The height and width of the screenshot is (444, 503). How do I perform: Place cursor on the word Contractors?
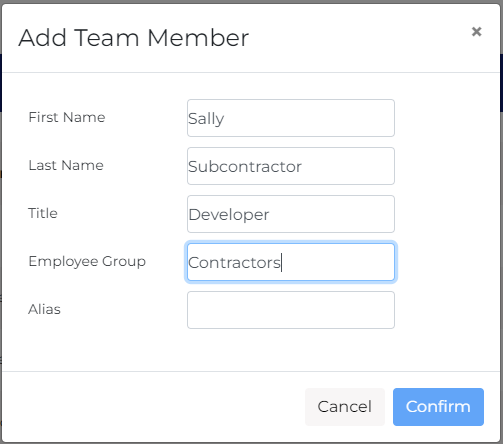tap(234, 263)
